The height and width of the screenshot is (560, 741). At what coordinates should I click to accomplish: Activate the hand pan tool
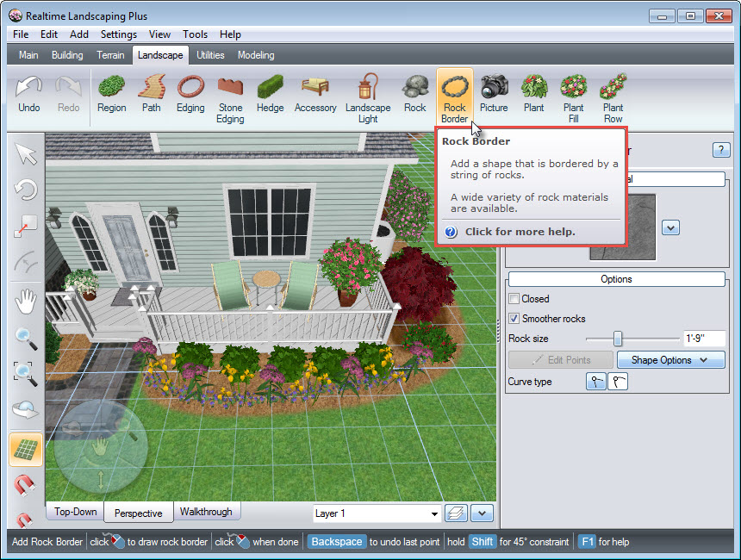point(26,302)
